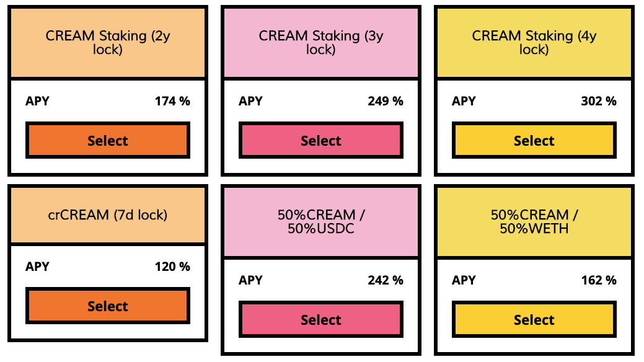The height and width of the screenshot is (362, 644).
Task: Click the 50%CREAM / 50%USDC title
Action: pos(321,221)
